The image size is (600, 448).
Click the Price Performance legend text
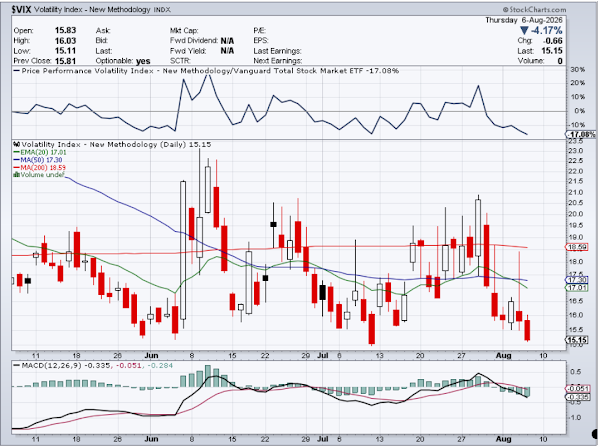210,71
